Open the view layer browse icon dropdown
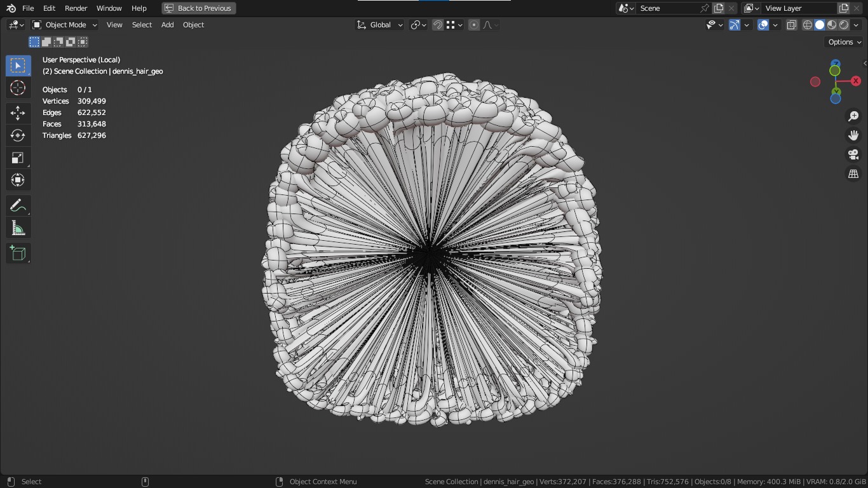Viewport: 868px width, 488px height. tap(751, 8)
